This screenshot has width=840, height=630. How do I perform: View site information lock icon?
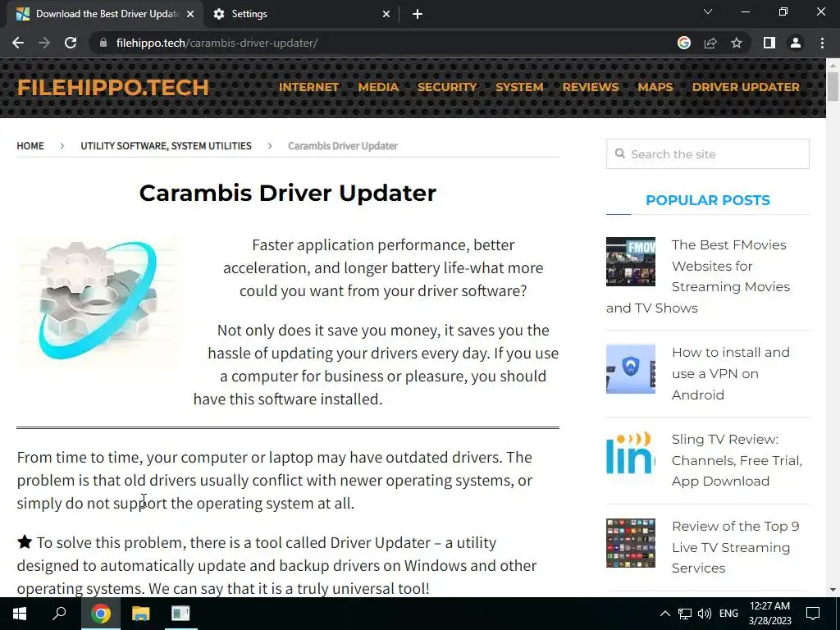point(103,43)
